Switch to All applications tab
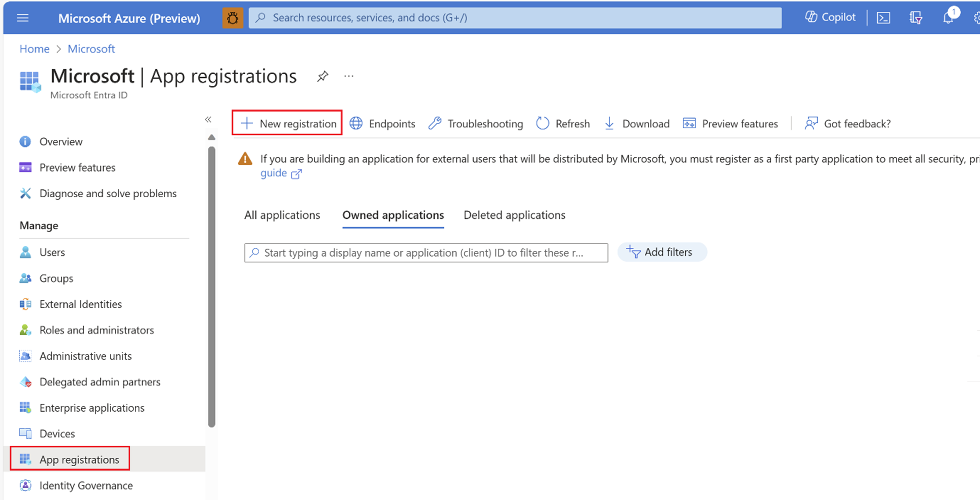This screenshot has height=500, width=980. (282, 216)
